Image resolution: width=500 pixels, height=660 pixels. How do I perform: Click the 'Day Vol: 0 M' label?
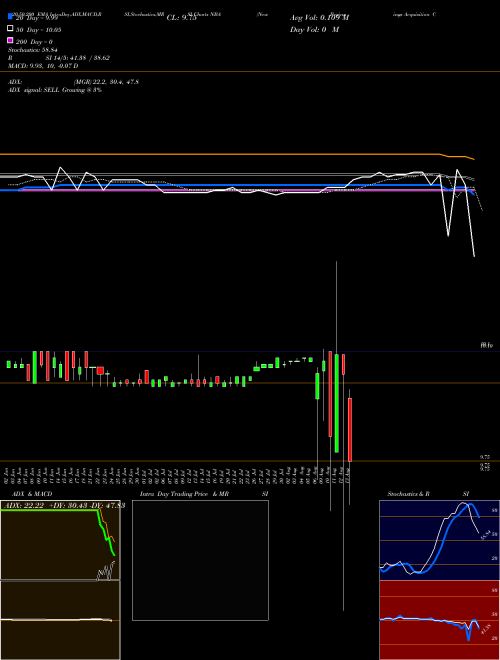(x=314, y=29)
